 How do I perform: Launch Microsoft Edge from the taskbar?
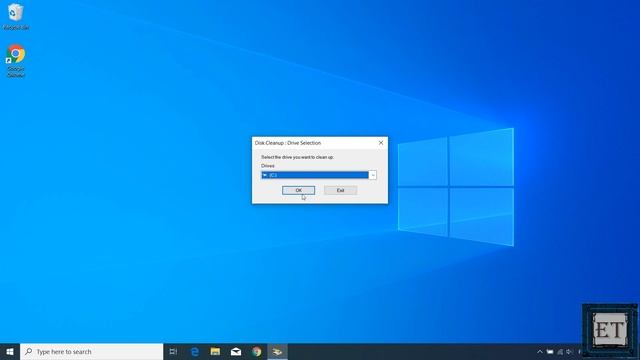pyautogui.click(x=195, y=351)
